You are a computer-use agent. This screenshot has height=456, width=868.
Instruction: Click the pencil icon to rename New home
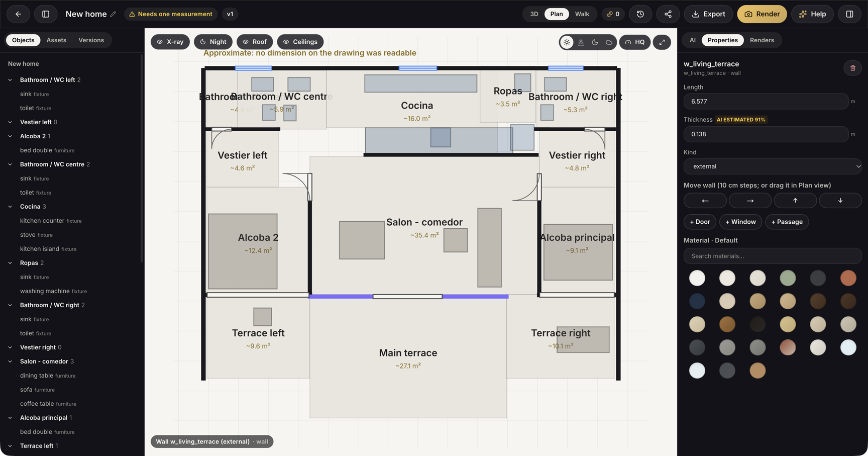pos(113,14)
